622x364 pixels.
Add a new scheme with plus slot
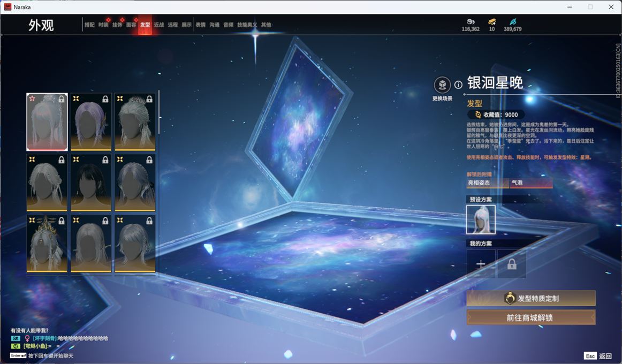point(481,264)
